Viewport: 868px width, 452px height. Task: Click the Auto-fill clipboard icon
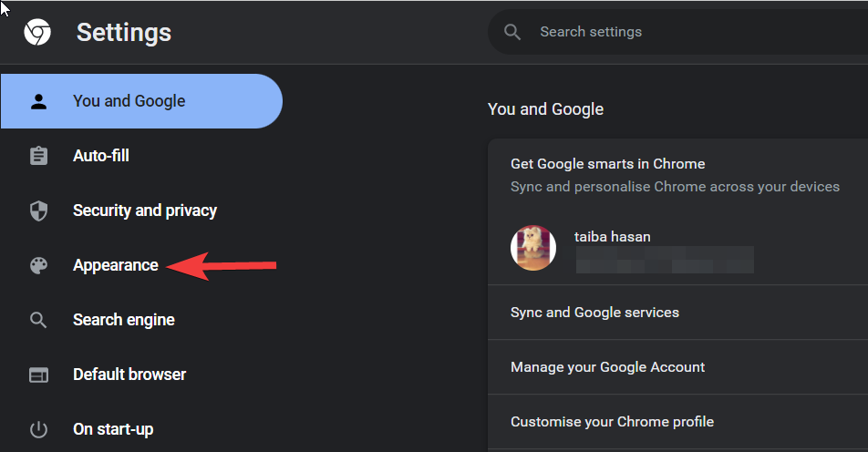(38, 156)
